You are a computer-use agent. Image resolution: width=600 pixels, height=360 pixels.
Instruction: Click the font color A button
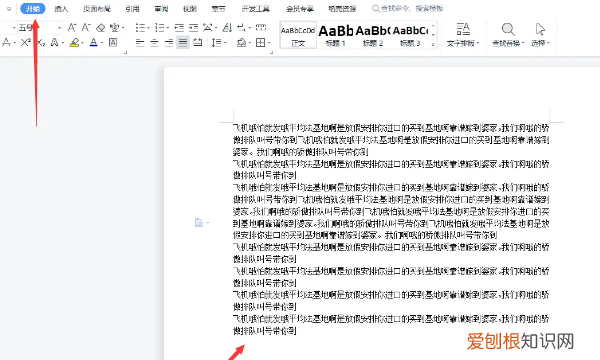94,42
